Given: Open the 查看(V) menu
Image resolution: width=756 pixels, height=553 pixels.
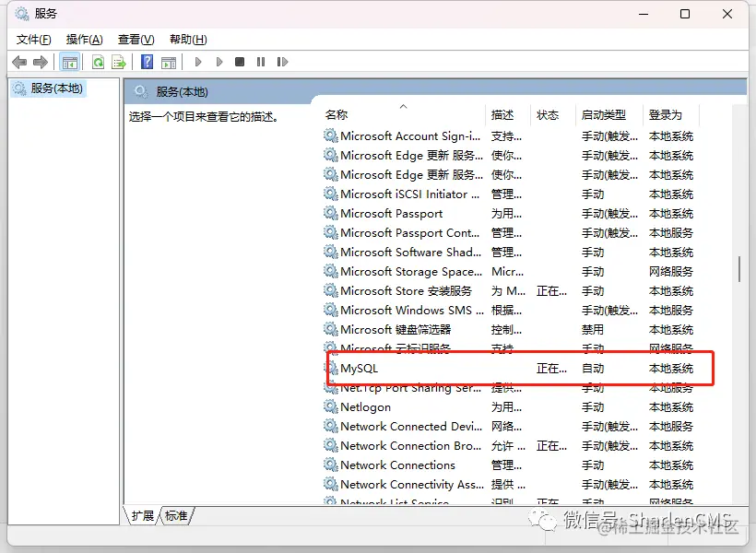Looking at the screenshot, I should (x=136, y=40).
